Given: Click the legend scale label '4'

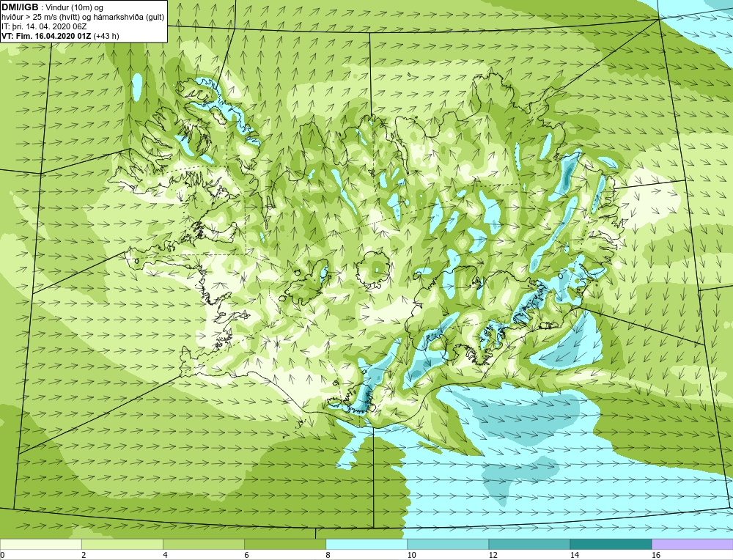Looking at the screenshot, I should pos(165,555).
